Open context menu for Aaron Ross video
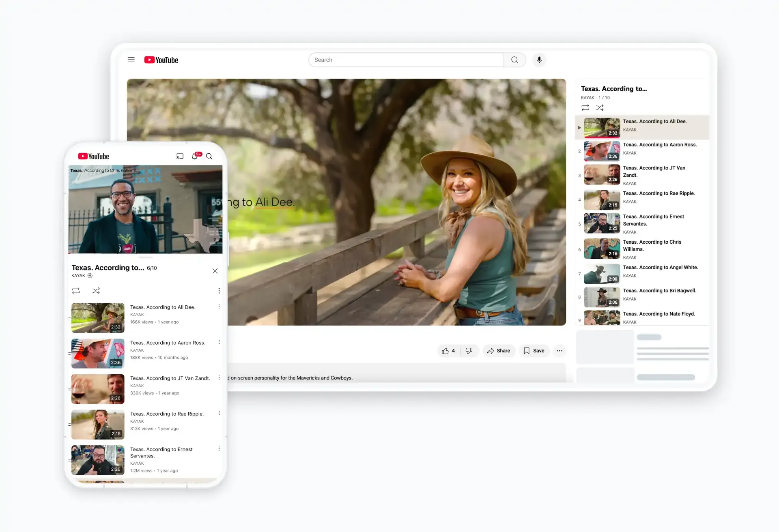The image size is (779, 532). (x=219, y=342)
